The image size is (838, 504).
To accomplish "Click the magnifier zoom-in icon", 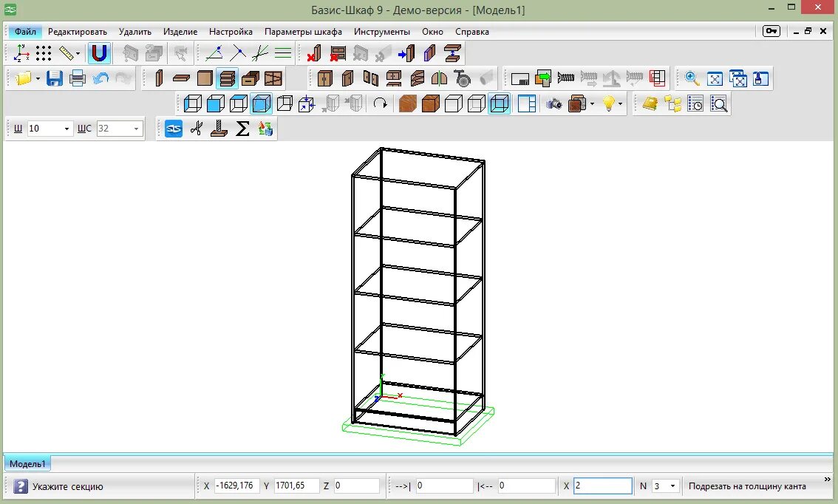I will (692, 78).
